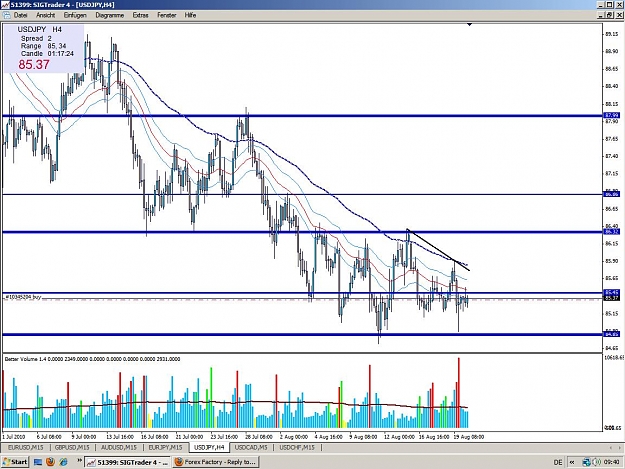
Task: Open the Extras menu
Action: (140, 15)
